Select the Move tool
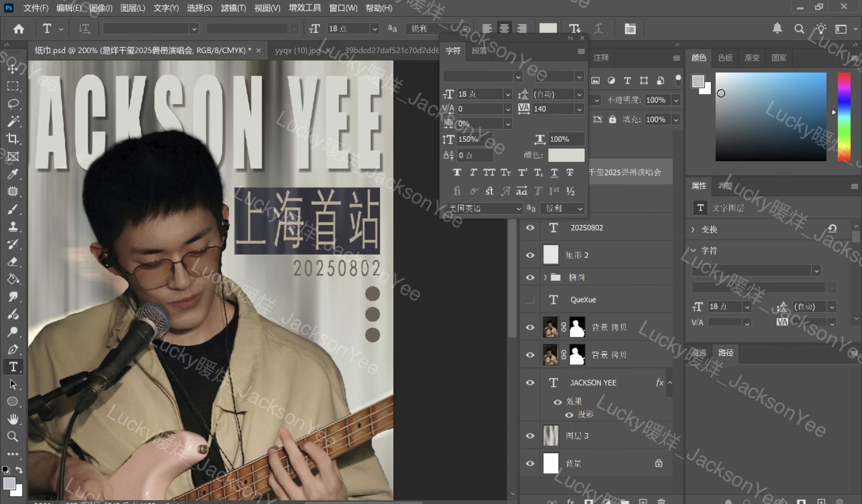Viewport: 862px width, 504px height. [x=13, y=68]
